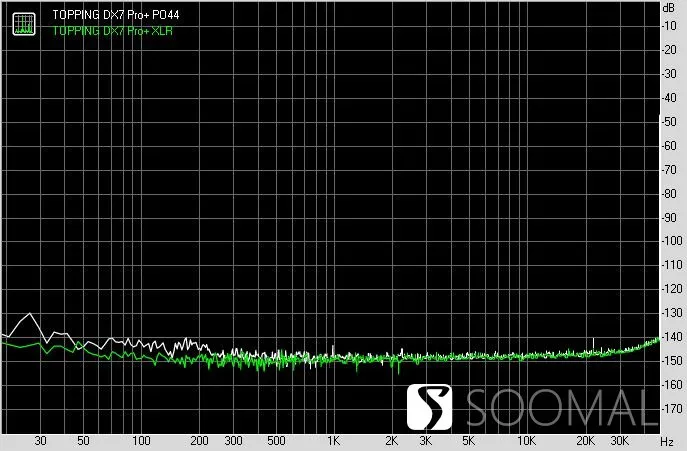Click the 30 Hz frequency axis label

(x=40, y=441)
